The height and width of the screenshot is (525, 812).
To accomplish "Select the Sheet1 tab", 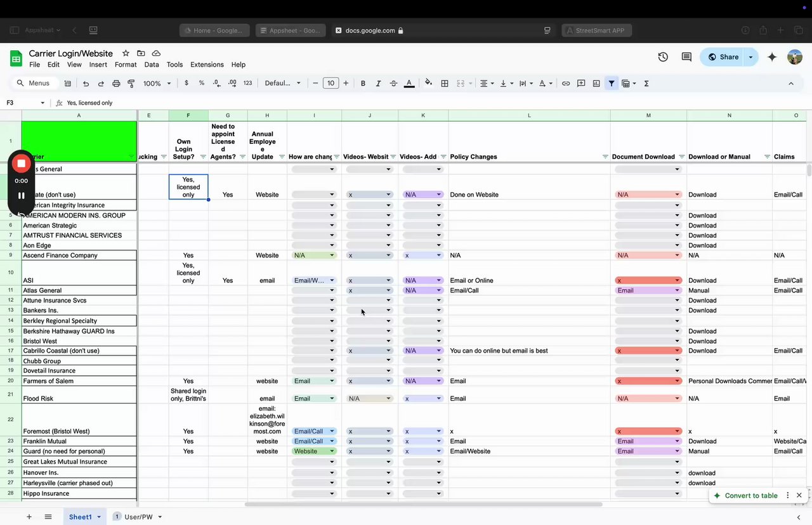I will click(x=84, y=517).
